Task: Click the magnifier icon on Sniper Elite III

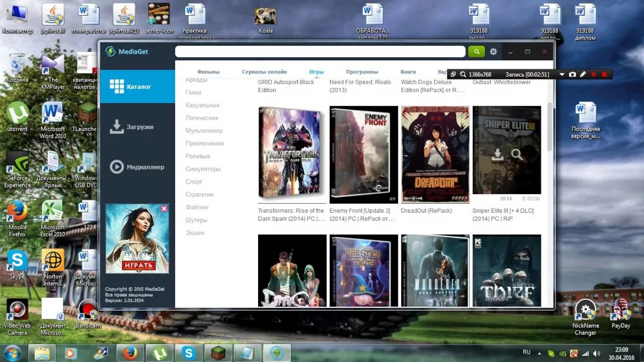Action: tap(517, 155)
